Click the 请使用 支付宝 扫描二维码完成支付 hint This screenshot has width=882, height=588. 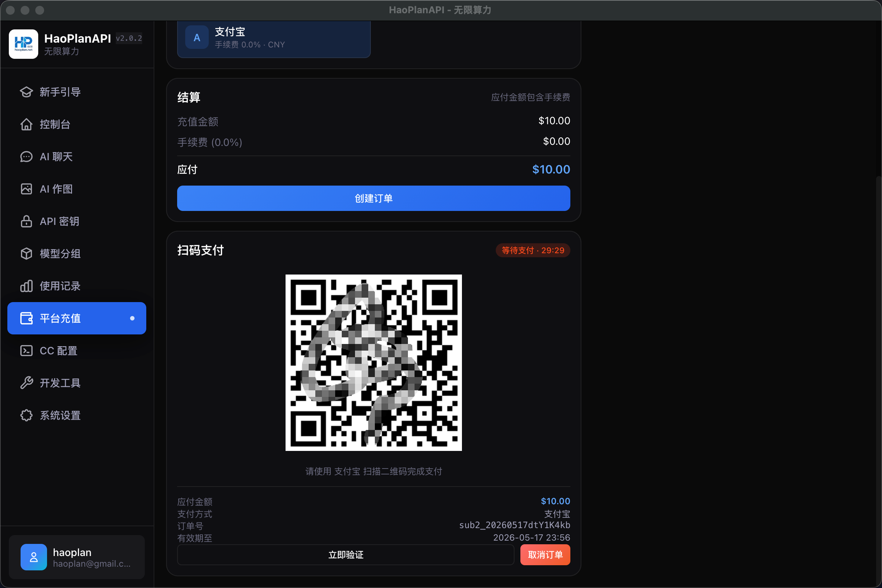[x=373, y=472]
